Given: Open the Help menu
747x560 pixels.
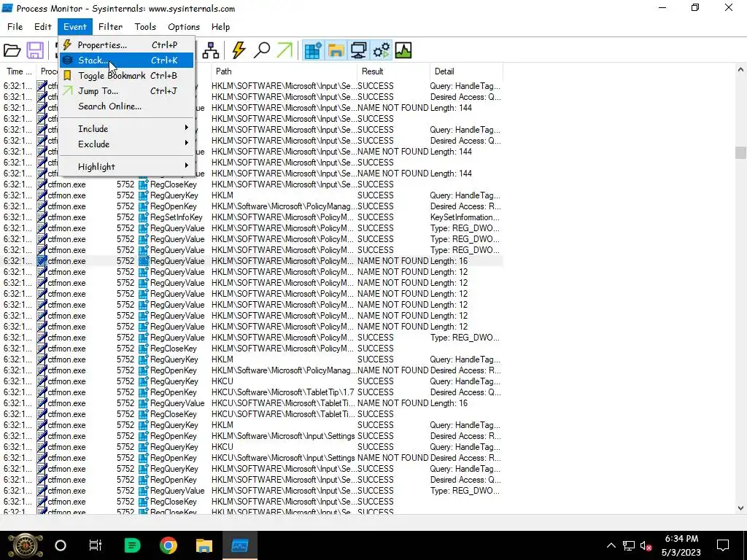Looking at the screenshot, I should click(220, 27).
